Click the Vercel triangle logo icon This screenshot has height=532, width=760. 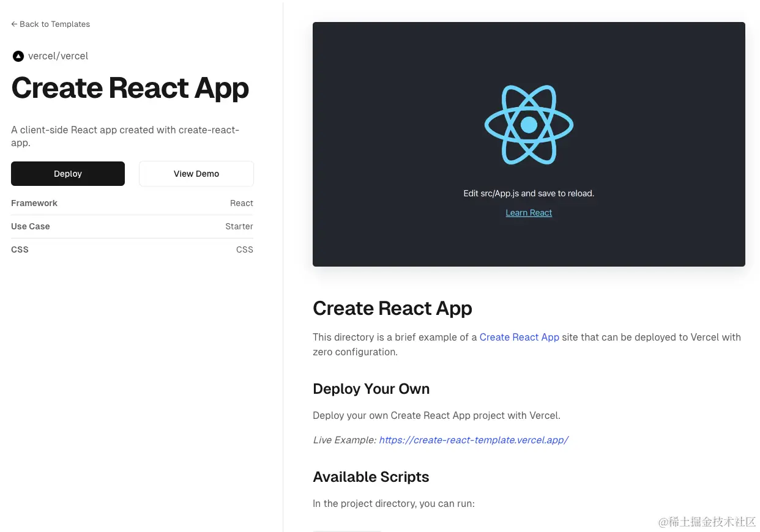click(18, 56)
